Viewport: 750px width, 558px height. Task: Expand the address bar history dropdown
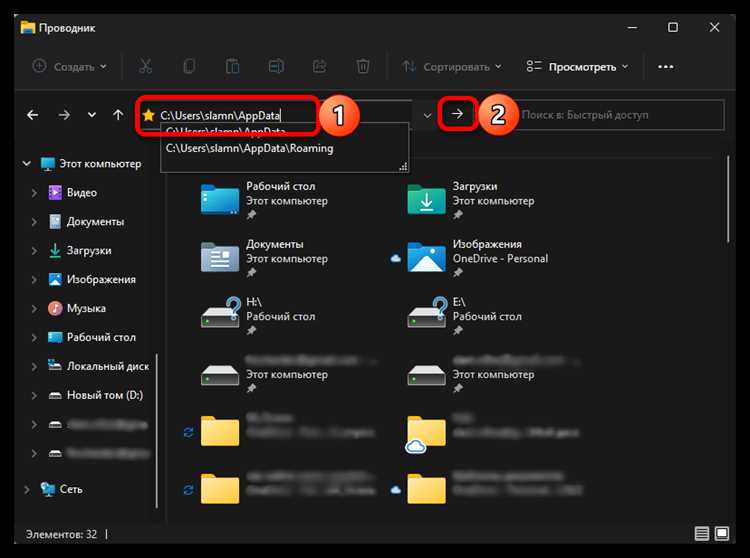pos(427,115)
